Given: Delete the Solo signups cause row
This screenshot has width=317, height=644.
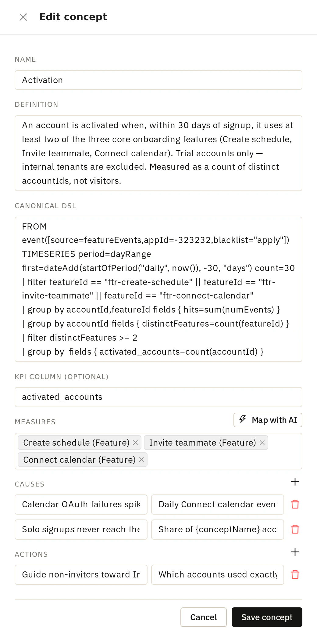Looking at the screenshot, I should point(295,529).
